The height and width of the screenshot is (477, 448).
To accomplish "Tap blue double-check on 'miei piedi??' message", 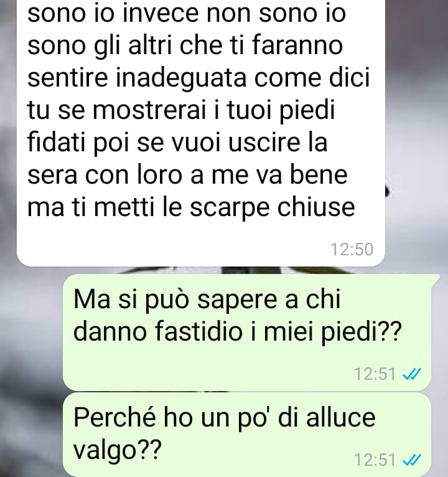I will [x=412, y=374].
